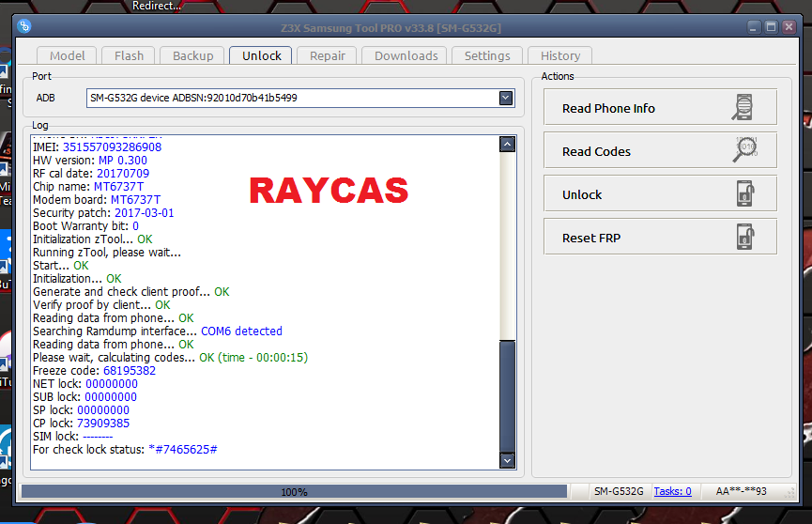Click the Z3X app icon in title bar
Image resolution: width=812 pixels, height=524 pixels.
[x=23, y=26]
